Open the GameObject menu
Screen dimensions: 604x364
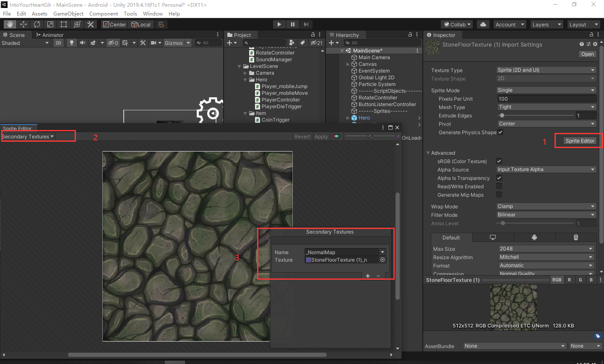[x=68, y=13]
